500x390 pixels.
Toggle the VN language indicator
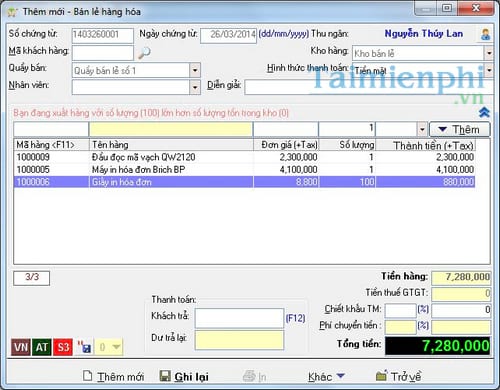click(21, 347)
